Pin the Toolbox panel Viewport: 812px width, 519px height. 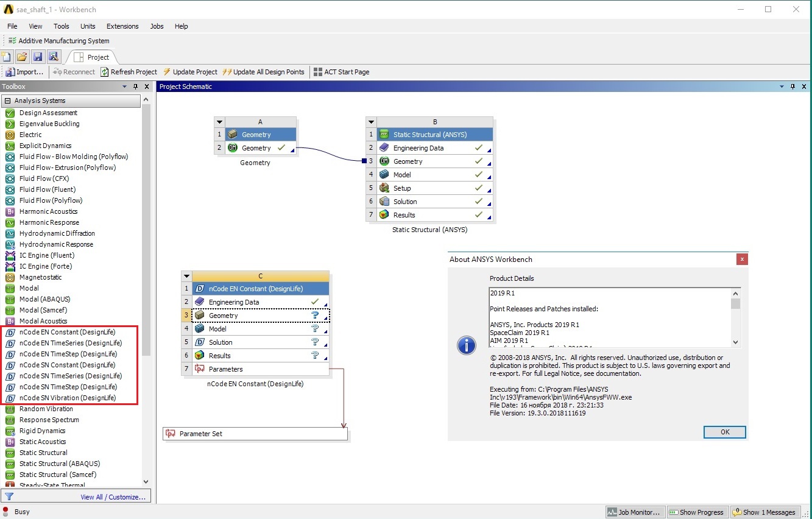pos(135,86)
